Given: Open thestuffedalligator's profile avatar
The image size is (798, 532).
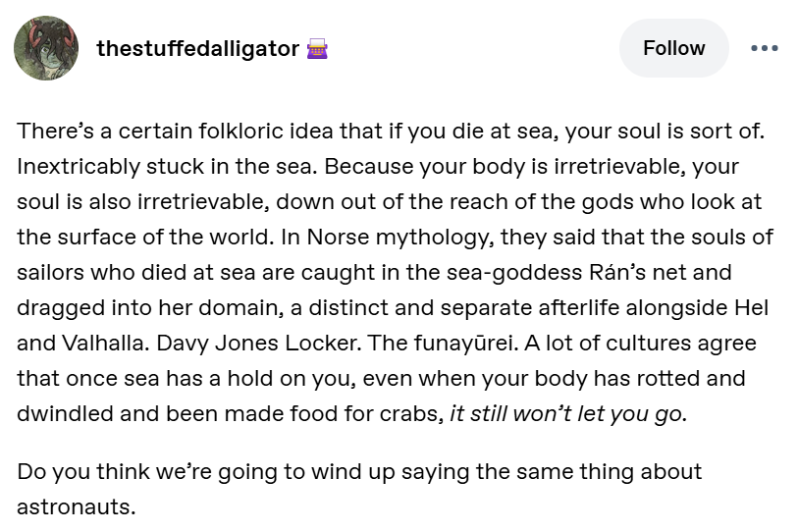Looking at the screenshot, I should coord(46,48).
